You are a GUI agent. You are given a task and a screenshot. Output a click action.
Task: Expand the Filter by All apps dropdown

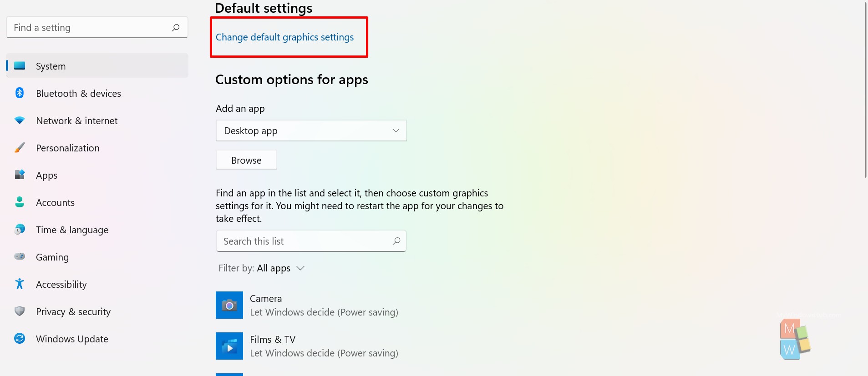tap(262, 268)
